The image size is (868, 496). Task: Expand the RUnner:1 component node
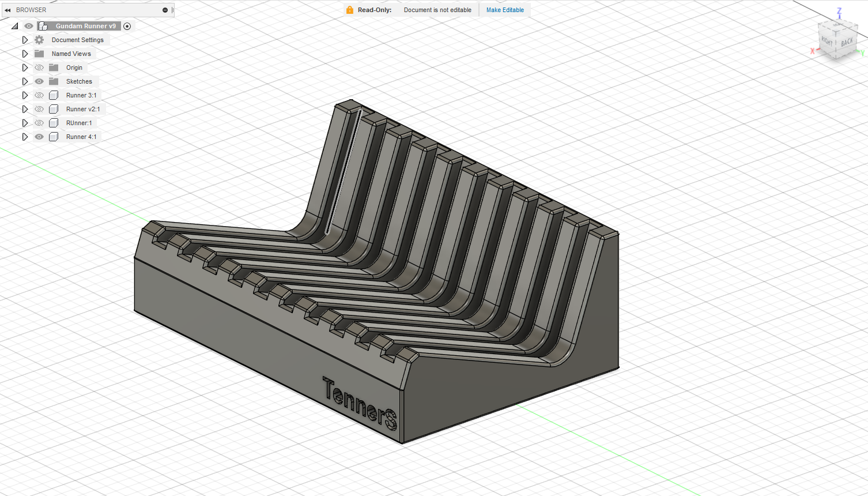click(x=25, y=123)
